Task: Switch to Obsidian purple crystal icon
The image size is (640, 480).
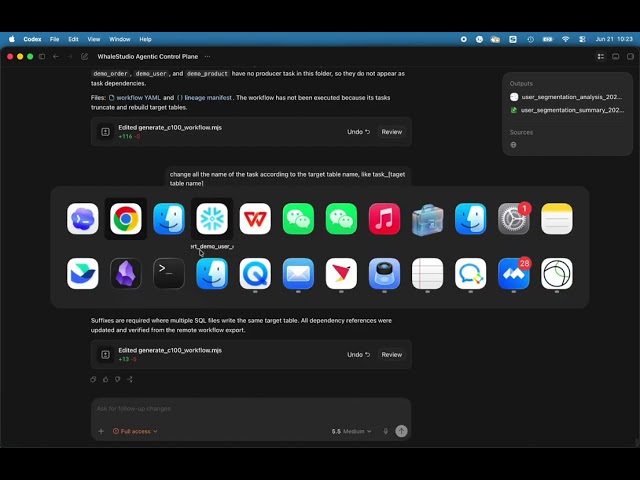Action: tap(126, 273)
